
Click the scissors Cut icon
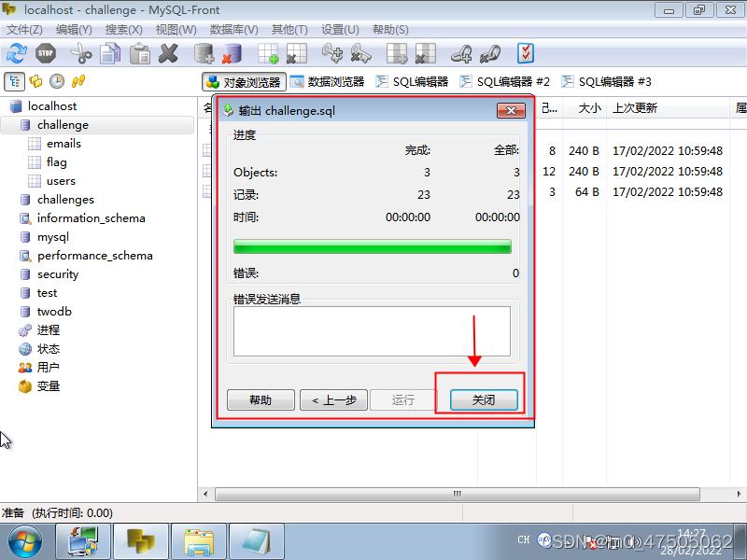click(81, 53)
